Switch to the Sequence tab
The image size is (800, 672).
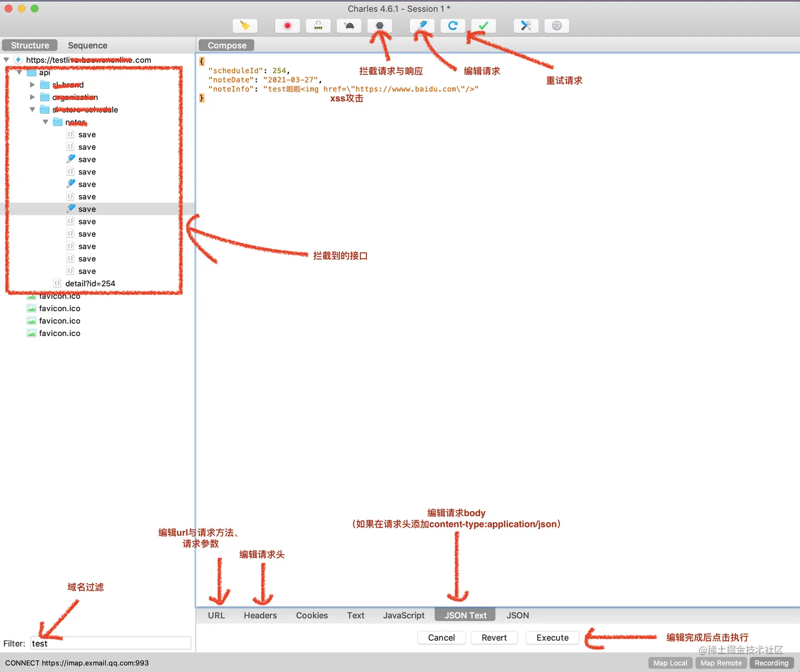(x=87, y=46)
